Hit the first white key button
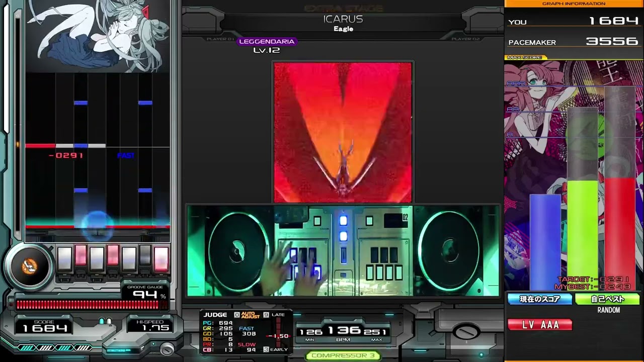644x362 pixels. (65, 258)
